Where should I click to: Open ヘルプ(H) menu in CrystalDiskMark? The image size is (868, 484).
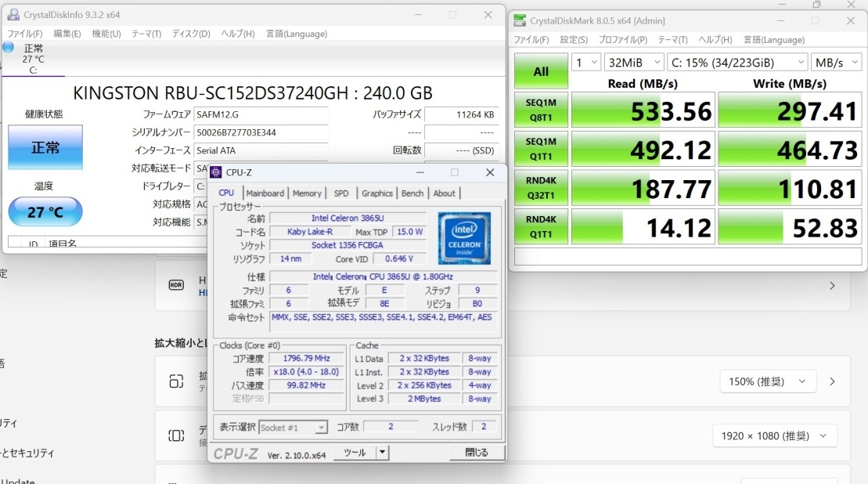[715, 40]
